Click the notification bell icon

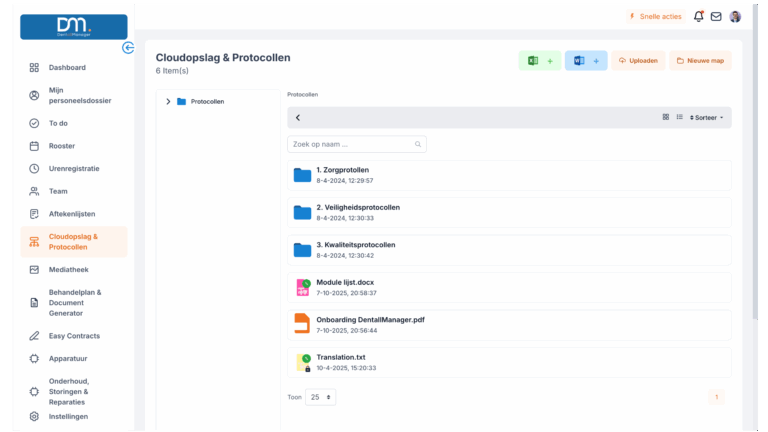pyautogui.click(x=698, y=17)
